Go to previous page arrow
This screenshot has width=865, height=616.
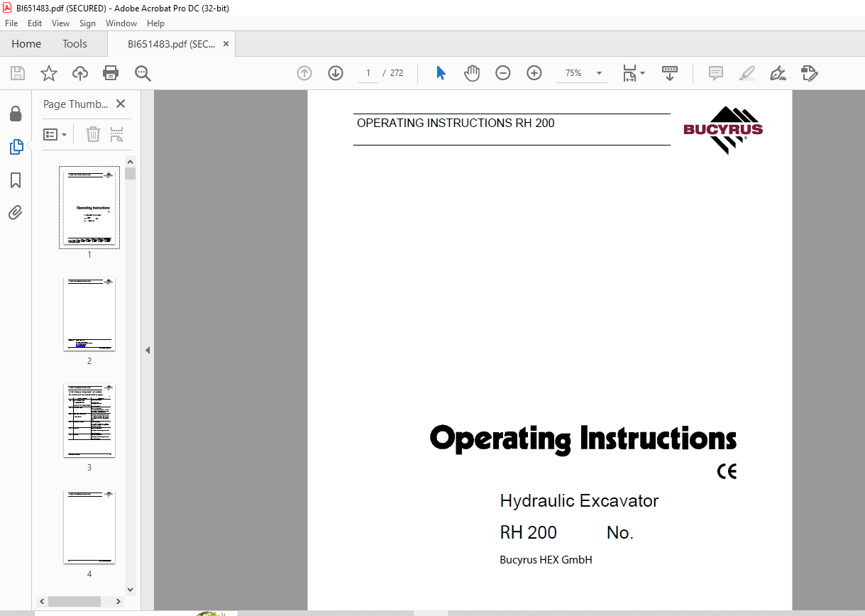tap(304, 73)
